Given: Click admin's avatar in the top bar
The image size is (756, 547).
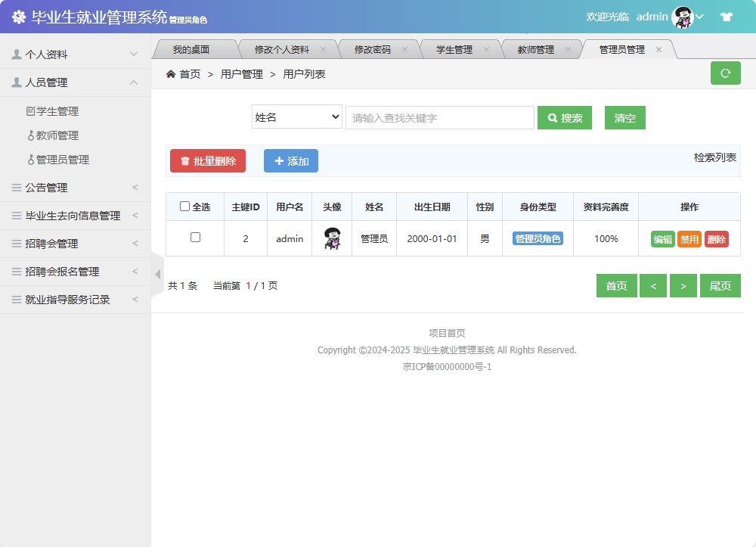Looking at the screenshot, I should coord(683,16).
